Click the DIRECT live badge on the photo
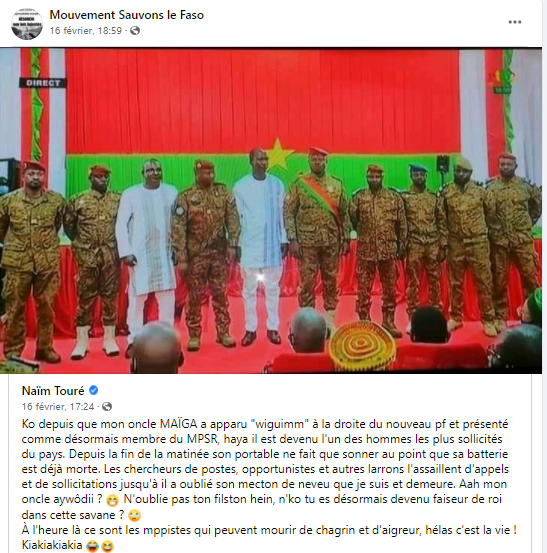 [x=43, y=83]
